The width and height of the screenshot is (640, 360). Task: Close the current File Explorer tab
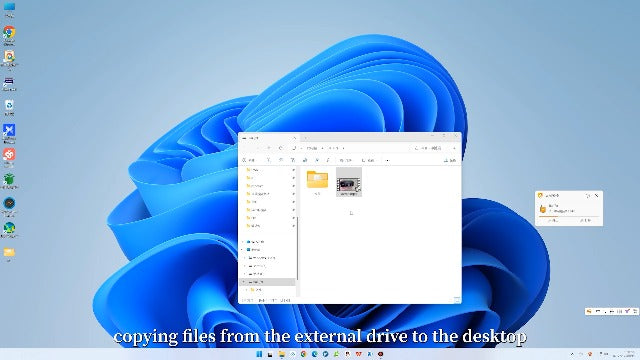[x=294, y=138]
